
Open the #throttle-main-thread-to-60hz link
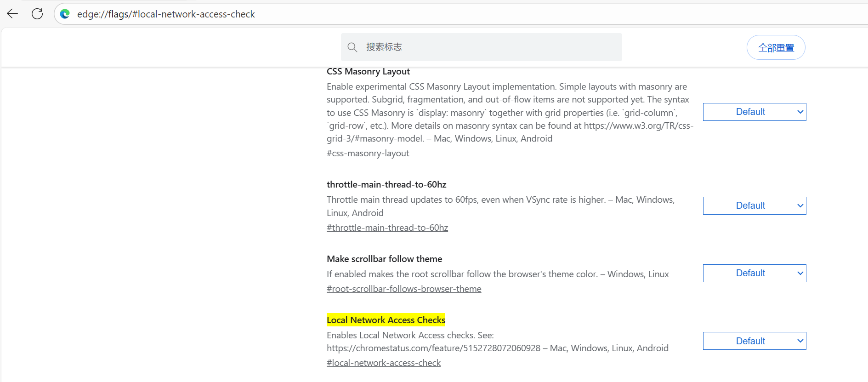(387, 228)
